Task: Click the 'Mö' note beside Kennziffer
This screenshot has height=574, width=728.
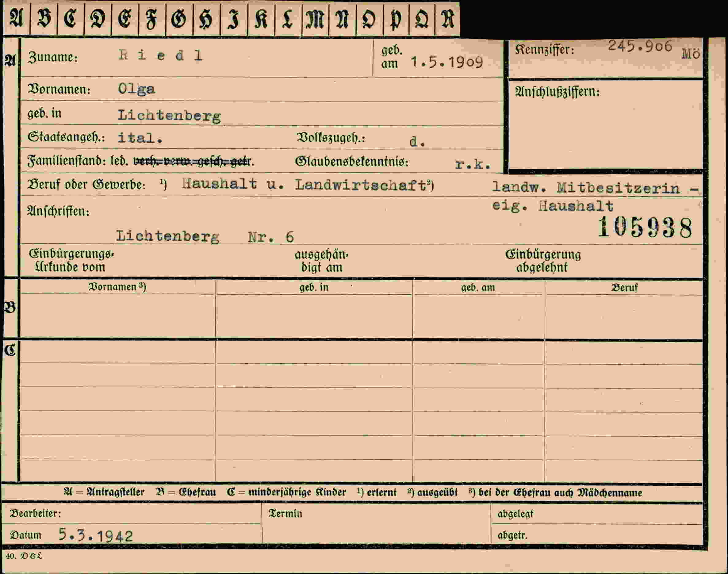Action: pyautogui.click(x=691, y=54)
